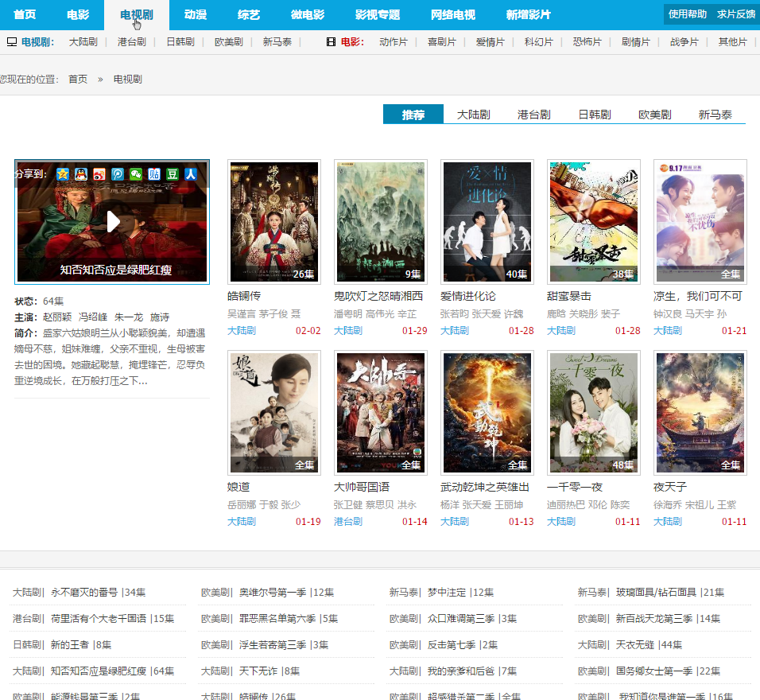Share to Baidu Tieba icon
Screen dimensions: 760x700
click(x=154, y=174)
